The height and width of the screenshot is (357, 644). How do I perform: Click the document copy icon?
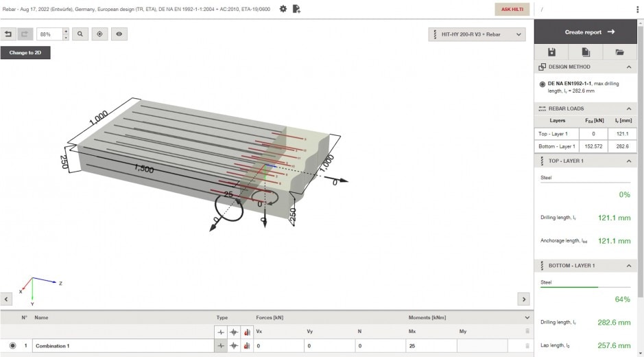pos(586,52)
